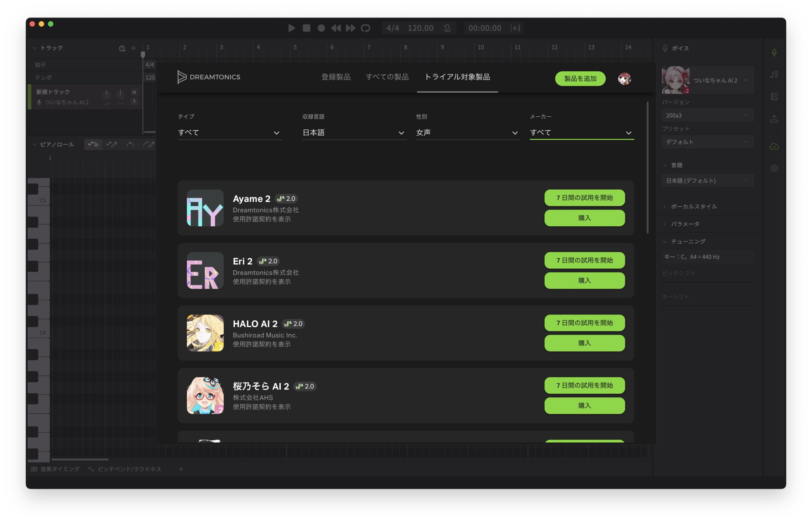
Task: Click the pan knob of 新規トラック
Action: coord(120,94)
